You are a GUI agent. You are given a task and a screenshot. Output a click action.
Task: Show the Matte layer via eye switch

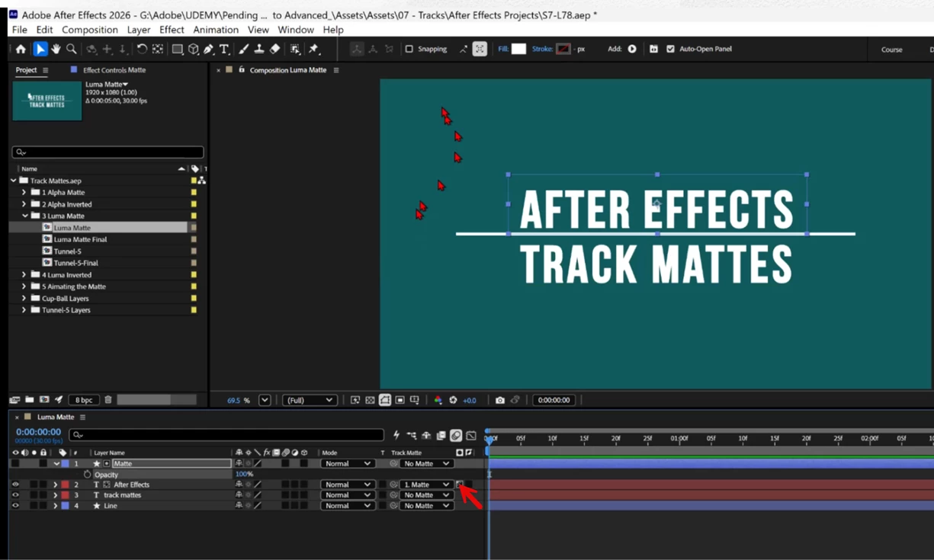15,463
